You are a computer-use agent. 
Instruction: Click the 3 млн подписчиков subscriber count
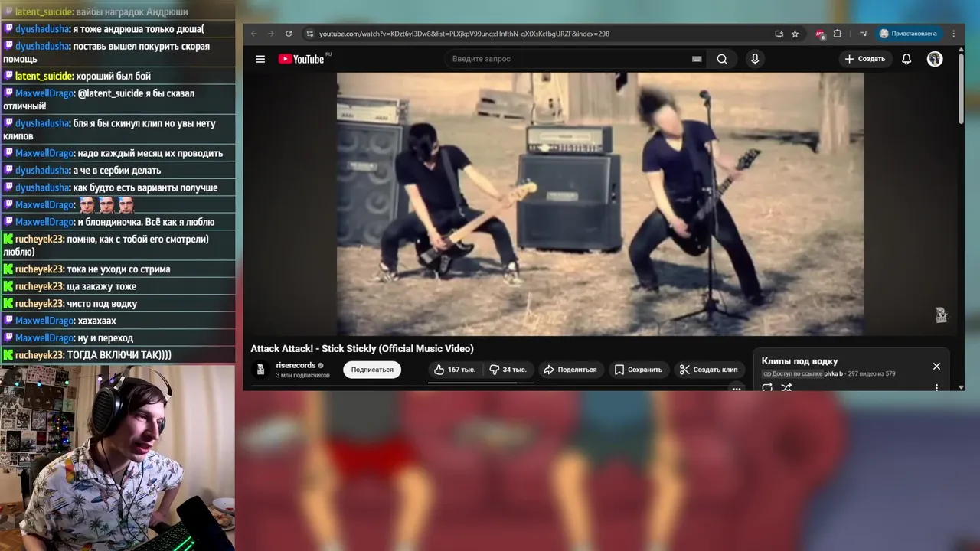point(302,376)
